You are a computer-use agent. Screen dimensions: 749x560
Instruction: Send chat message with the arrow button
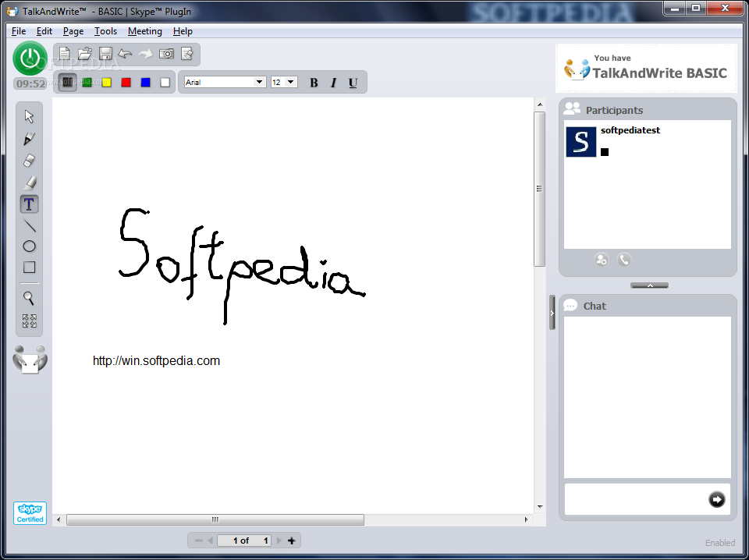pyautogui.click(x=716, y=499)
